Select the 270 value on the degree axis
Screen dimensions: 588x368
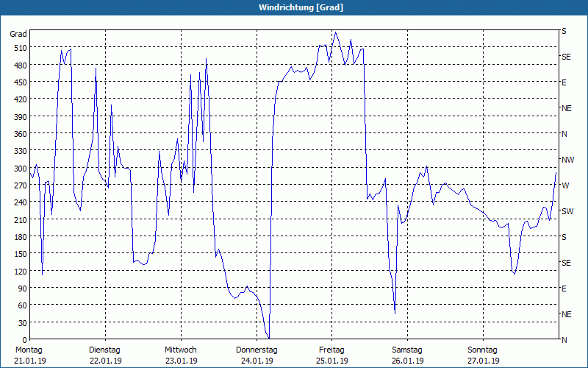21,185
